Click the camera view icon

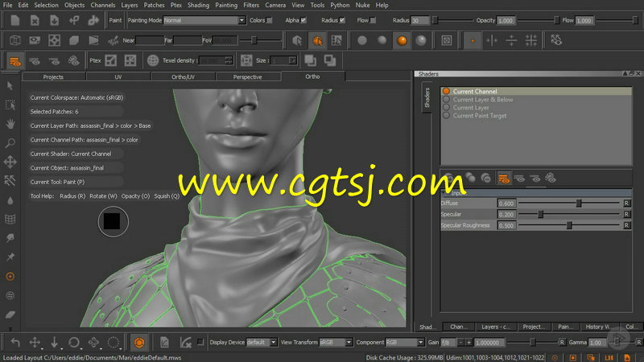point(35,40)
